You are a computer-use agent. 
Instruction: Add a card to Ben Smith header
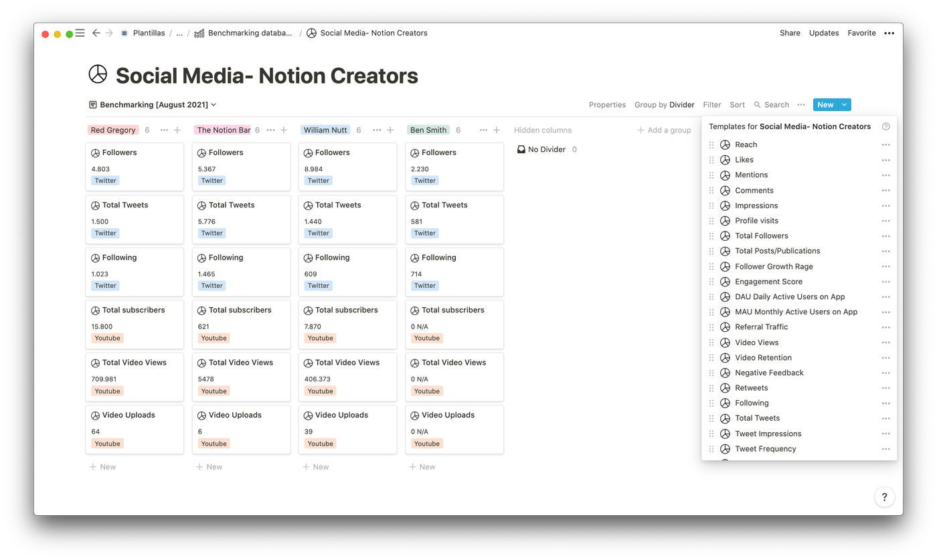(497, 130)
